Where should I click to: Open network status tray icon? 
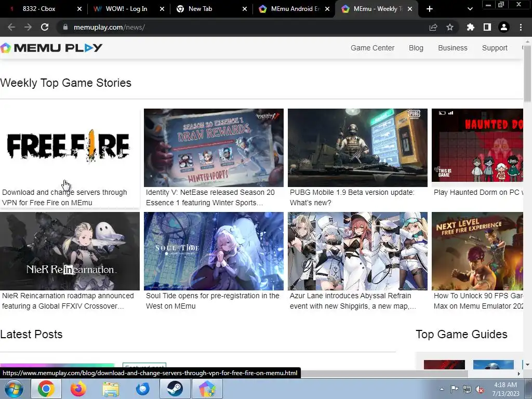(467, 389)
